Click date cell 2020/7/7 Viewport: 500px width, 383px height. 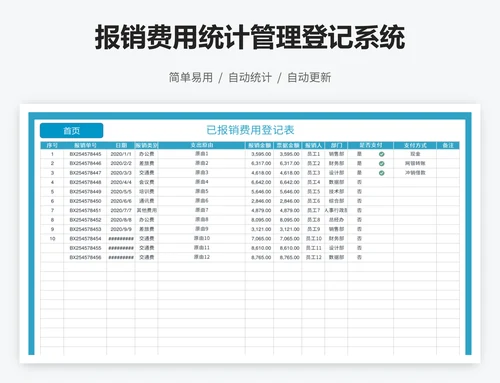[121, 210]
